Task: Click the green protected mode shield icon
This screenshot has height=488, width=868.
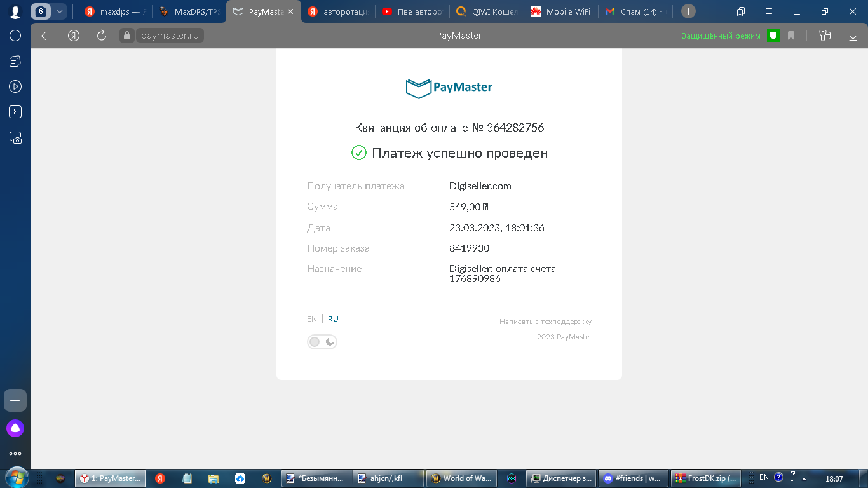Action: click(x=773, y=36)
